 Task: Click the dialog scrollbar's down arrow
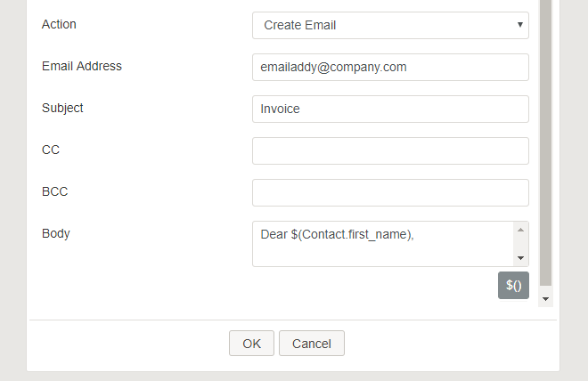pos(545,299)
